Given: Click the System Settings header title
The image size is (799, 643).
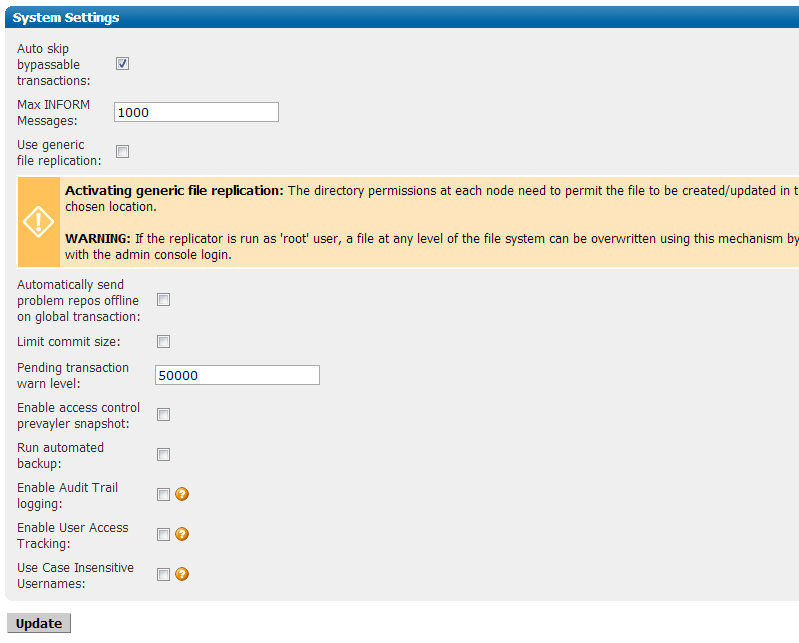Looking at the screenshot, I should pyautogui.click(x=66, y=17).
